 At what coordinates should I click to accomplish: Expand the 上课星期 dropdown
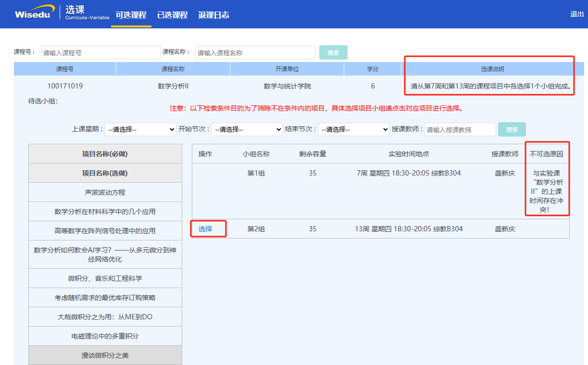(x=140, y=129)
